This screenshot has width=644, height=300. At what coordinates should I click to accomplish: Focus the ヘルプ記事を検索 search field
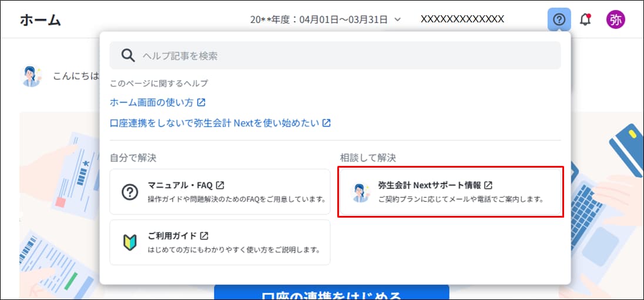click(x=347, y=56)
